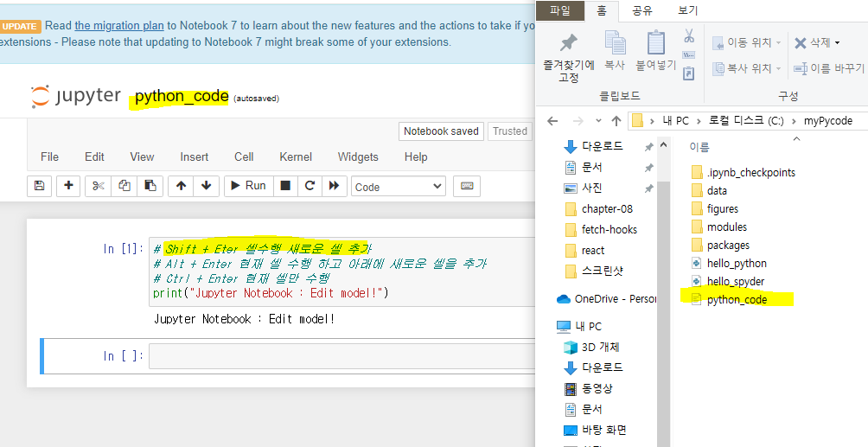The image size is (868, 447).
Task: Open Jupyter View menu
Action: coord(142,156)
